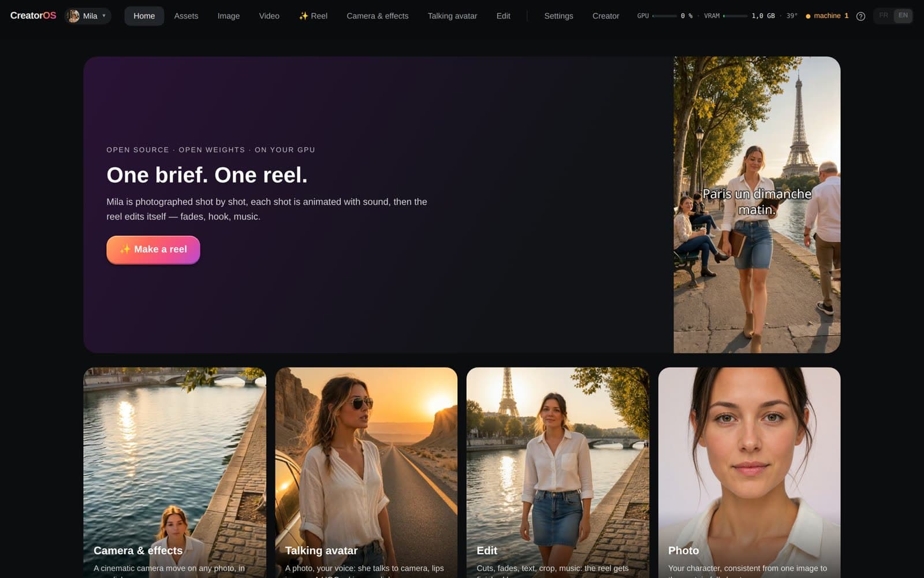Switch language to FR

coord(884,16)
